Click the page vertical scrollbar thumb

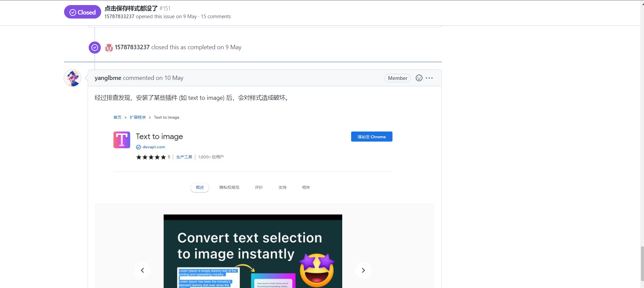click(642, 264)
